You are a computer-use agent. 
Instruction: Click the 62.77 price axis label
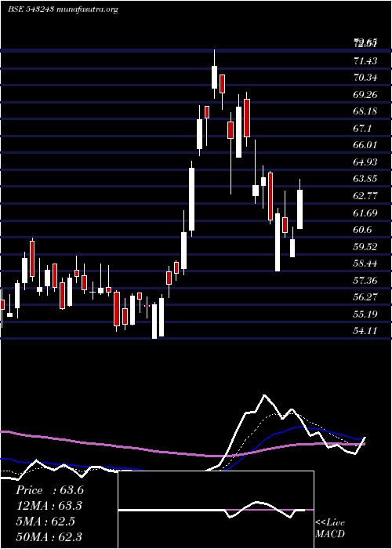coord(365,196)
